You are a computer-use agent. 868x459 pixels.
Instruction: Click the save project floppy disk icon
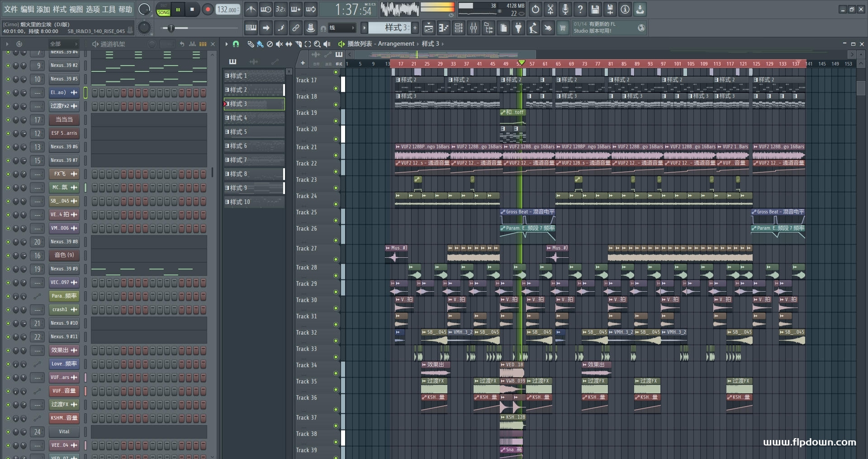(595, 9)
